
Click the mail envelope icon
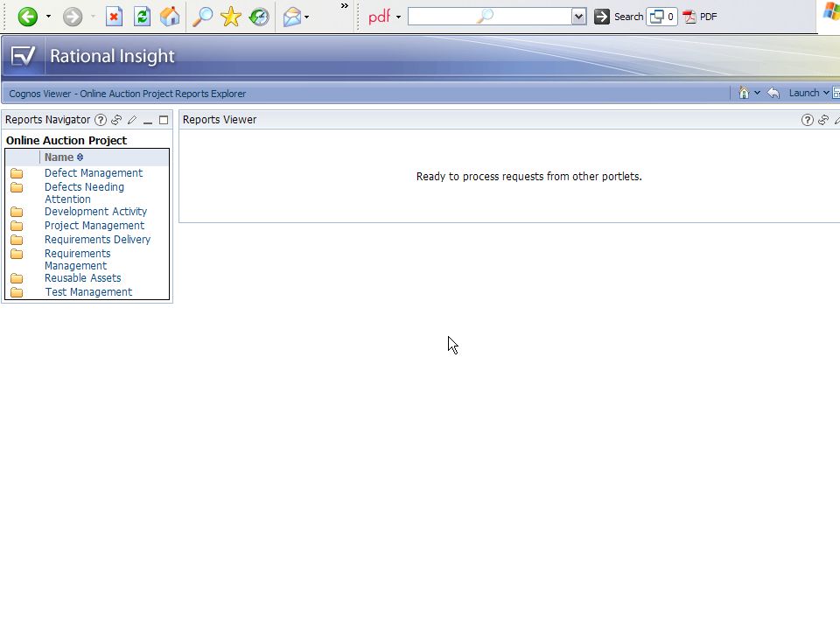292,17
